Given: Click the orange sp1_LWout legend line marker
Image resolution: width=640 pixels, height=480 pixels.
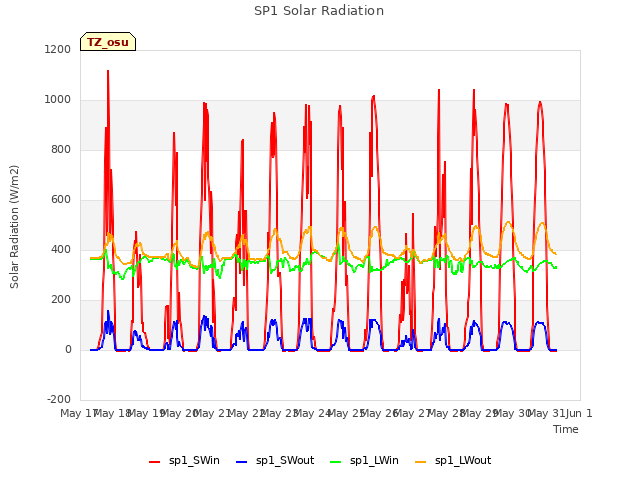Looking at the screenshot, I should pos(420,462).
